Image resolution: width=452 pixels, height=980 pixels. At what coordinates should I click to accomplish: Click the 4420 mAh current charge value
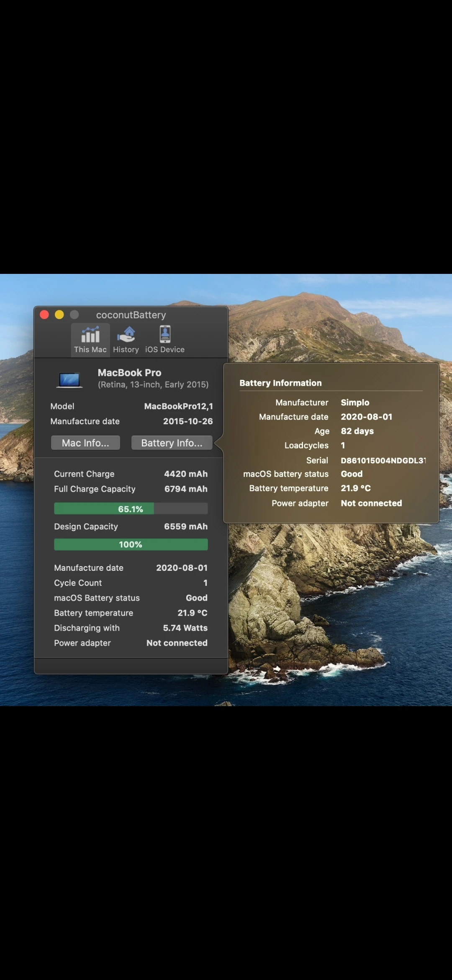pos(186,474)
